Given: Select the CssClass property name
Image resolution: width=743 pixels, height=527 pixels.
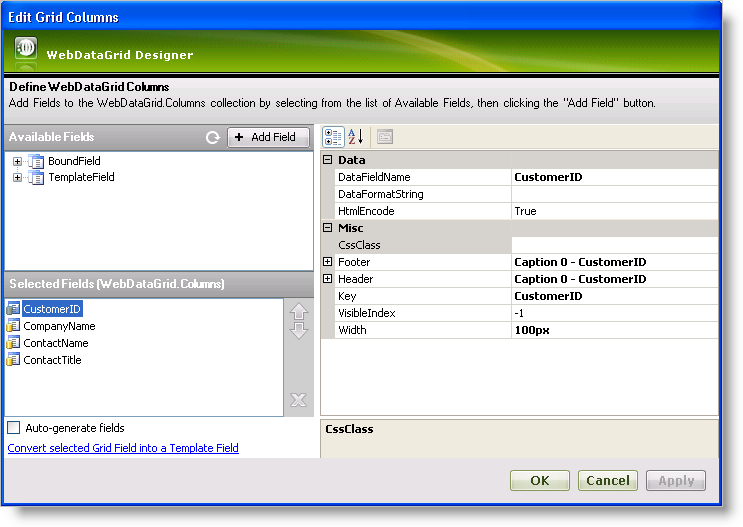Looking at the screenshot, I should pos(359,245).
